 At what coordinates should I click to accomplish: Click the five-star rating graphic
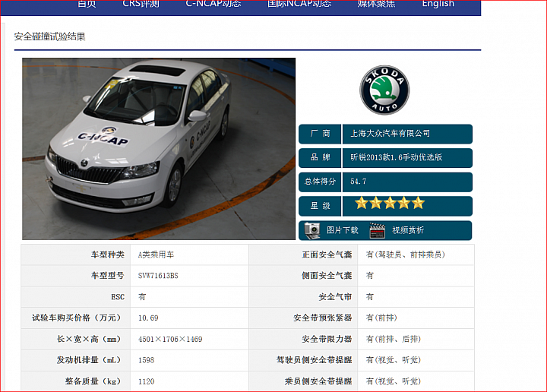(x=390, y=203)
